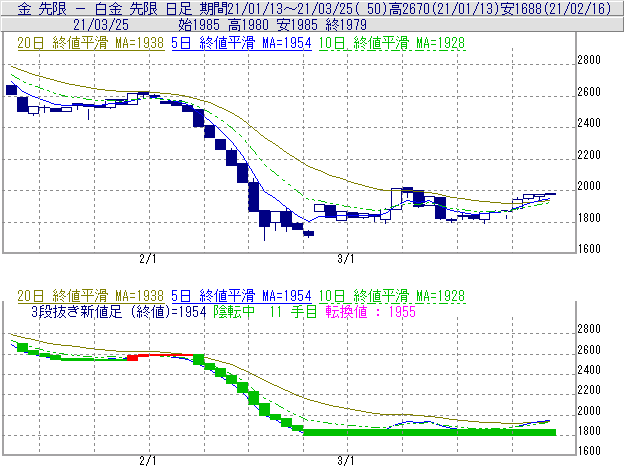Click the red bar in the lower three-line-break chart
624x473 pixels.
pyautogui.click(x=160, y=356)
